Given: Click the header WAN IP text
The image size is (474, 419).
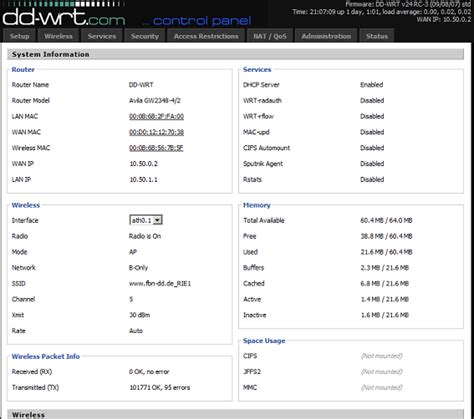Looking at the screenshot, I should (444, 19).
